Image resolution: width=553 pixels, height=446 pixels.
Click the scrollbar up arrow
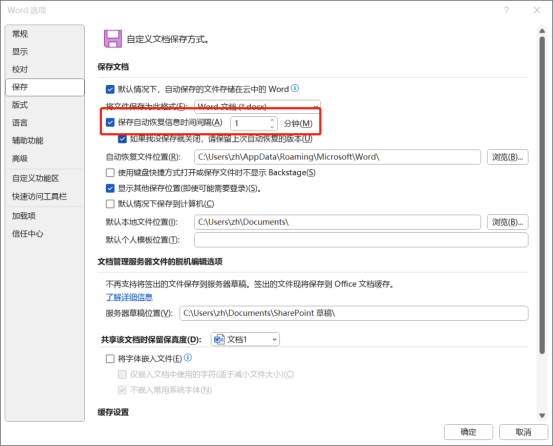pyautogui.click(x=542, y=31)
